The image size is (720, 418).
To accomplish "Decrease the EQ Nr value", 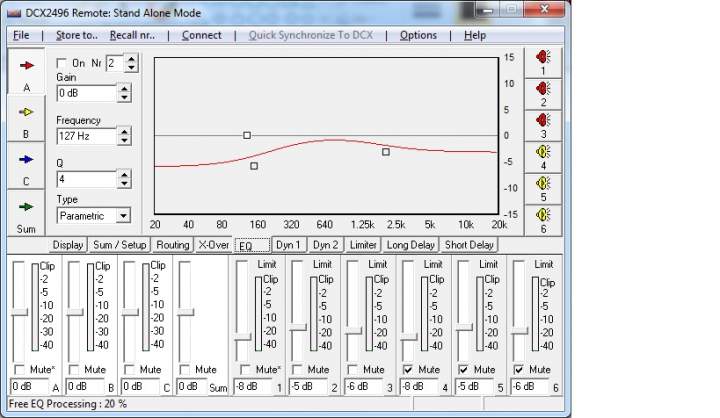I will (x=131, y=67).
